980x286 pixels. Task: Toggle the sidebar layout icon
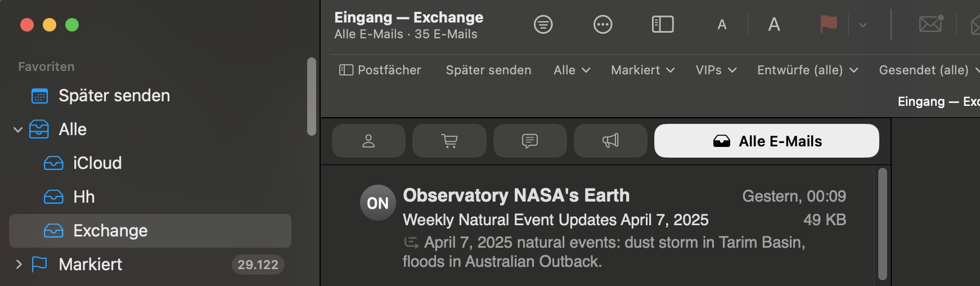point(662,25)
